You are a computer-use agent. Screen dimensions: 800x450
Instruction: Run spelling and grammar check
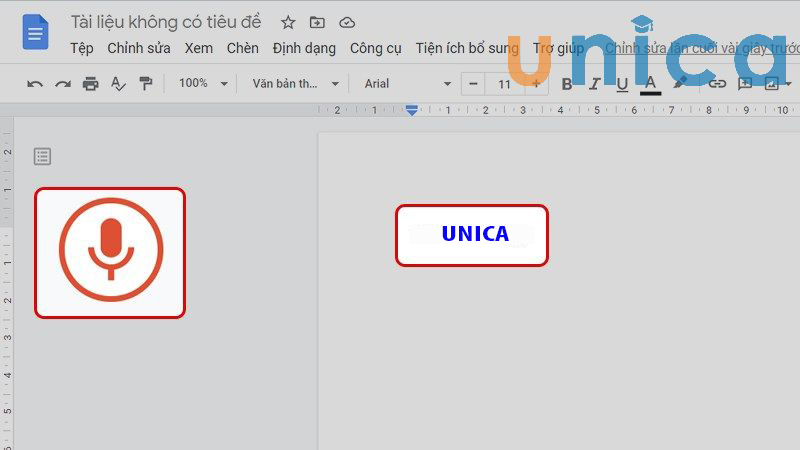(118, 83)
